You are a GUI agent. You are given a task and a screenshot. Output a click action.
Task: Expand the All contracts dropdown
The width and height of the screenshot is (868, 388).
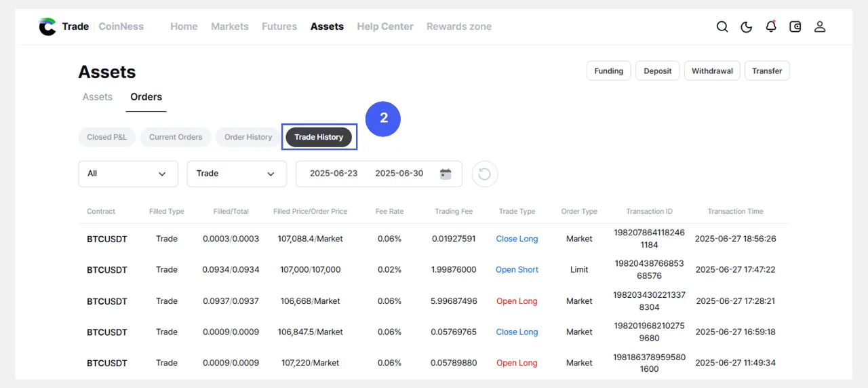pos(128,174)
